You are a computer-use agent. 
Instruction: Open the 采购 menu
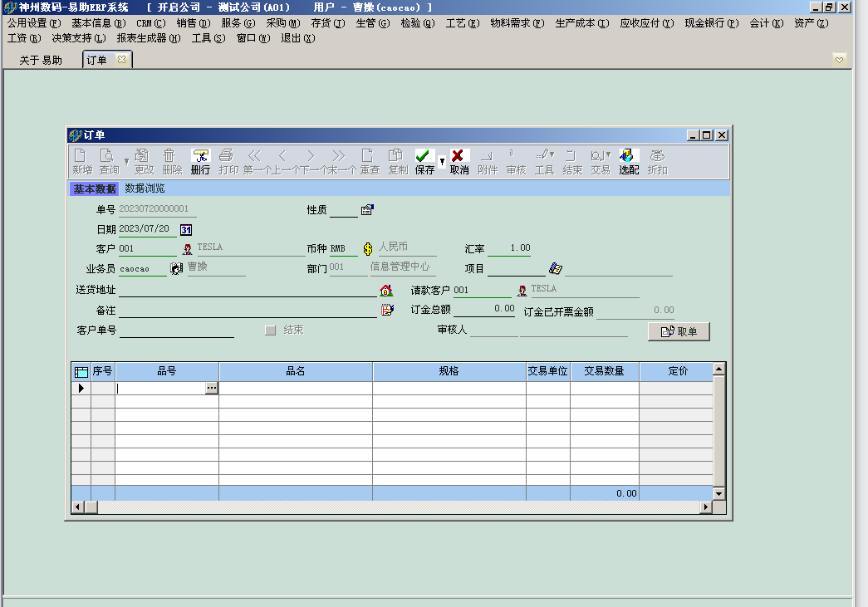point(283,23)
